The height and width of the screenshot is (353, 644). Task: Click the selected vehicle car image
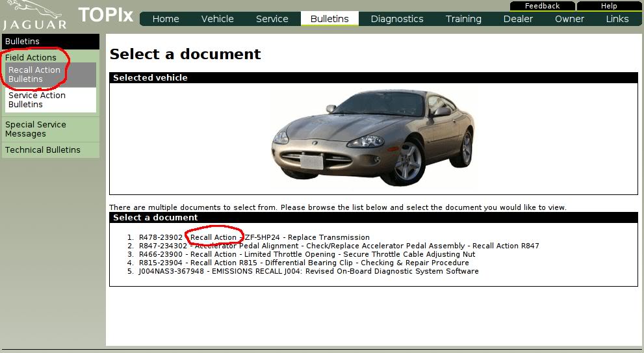coord(374,138)
